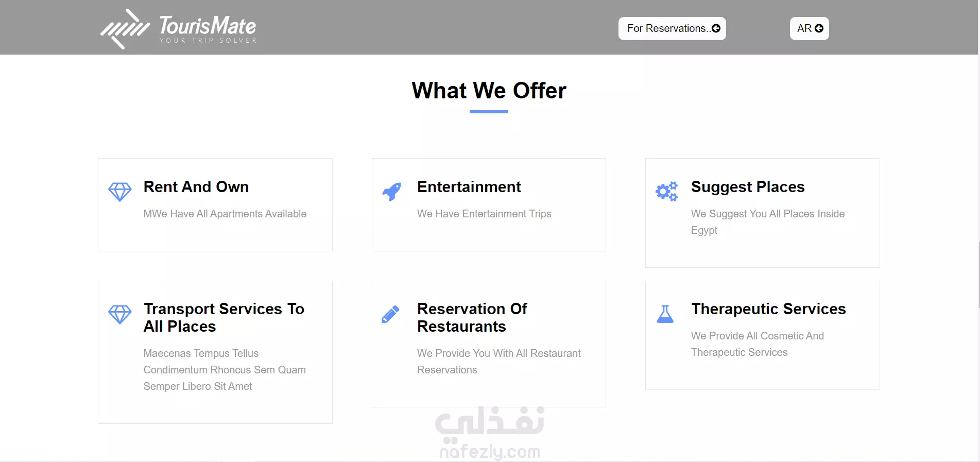Click the diamond icon beside Rent And Own
This screenshot has width=980, height=462.
120,192
